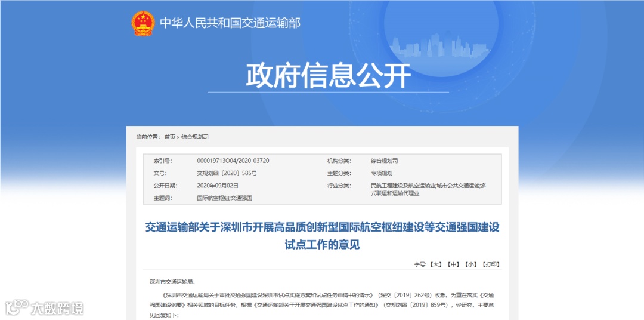Click the 政府信息公开 banner heading
Image resolution: width=644 pixels, height=320 pixels.
coord(328,75)
